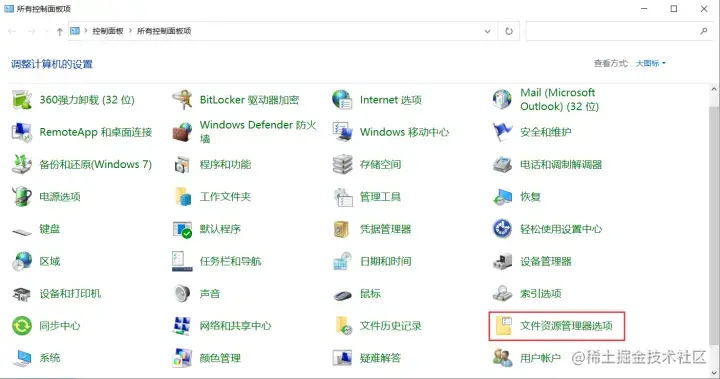Open the 网络和共享中心 icon
720x379 pixels.
[x=182, y=326]
